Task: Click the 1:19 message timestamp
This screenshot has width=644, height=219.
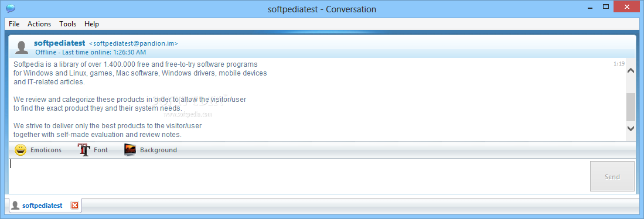Action: point(619,64)
